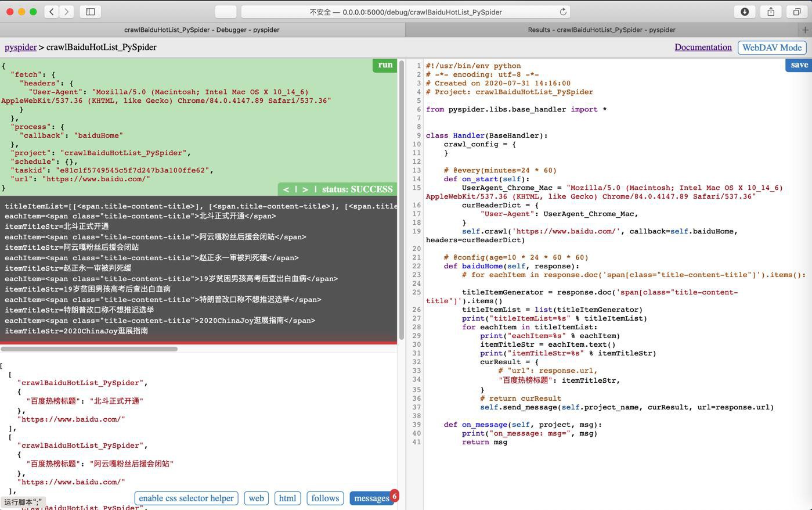812x510 pixels.
Task: Click the titleItemList log line at the top
Action: pos(201,206)
